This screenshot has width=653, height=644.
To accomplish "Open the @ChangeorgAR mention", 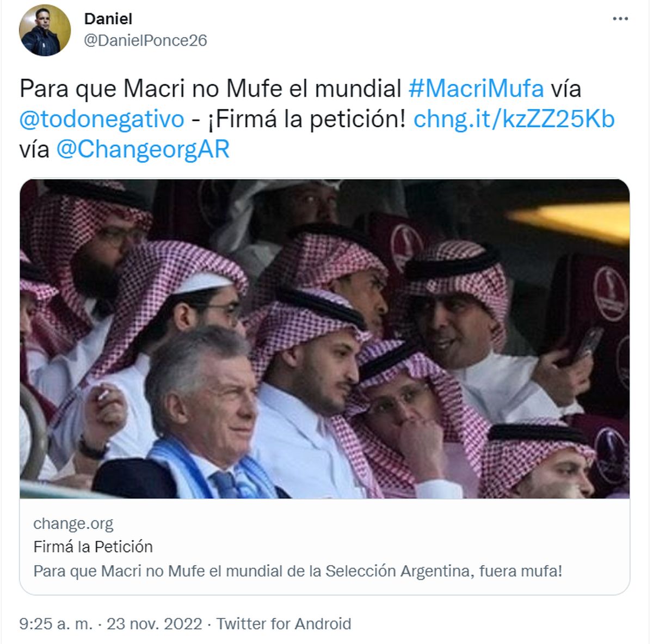I will point(143,150).
